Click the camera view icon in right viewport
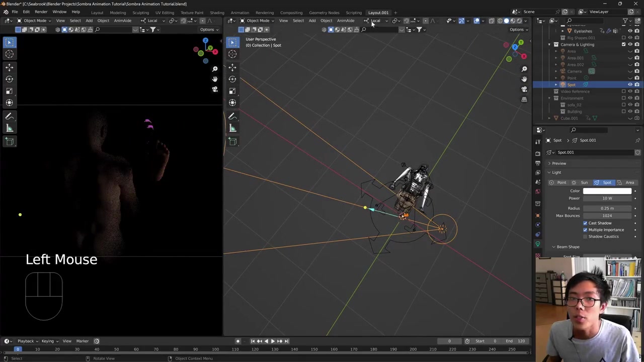The width and height of the screenshot is (644, 362). coord(524,89)
